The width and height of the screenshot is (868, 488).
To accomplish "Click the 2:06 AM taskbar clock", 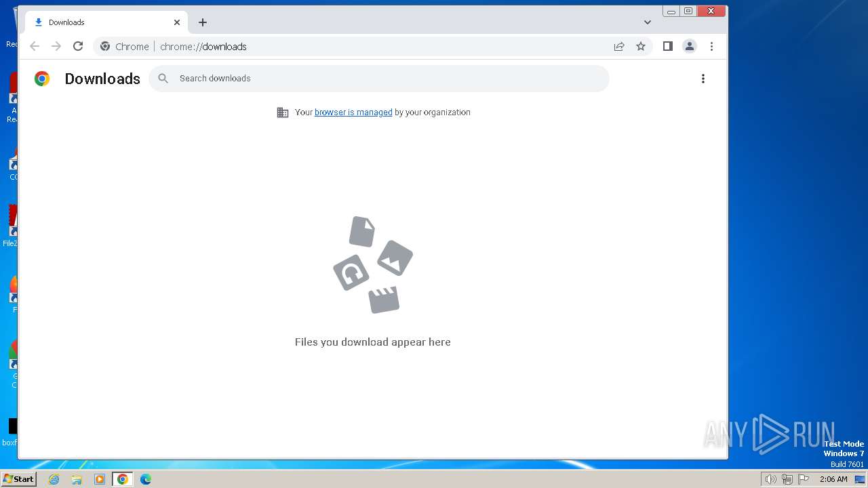I will coord(833,479).
